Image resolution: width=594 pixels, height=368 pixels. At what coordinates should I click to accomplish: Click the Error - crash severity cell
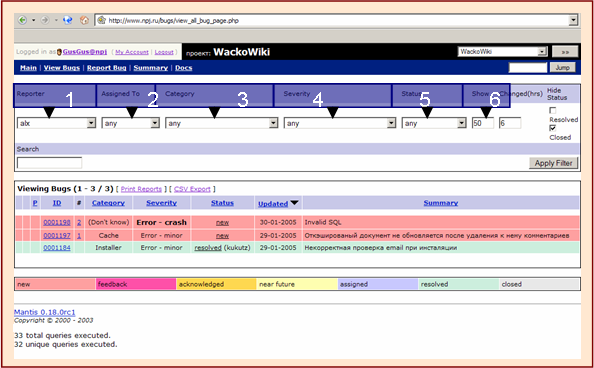tap(161, 222)
